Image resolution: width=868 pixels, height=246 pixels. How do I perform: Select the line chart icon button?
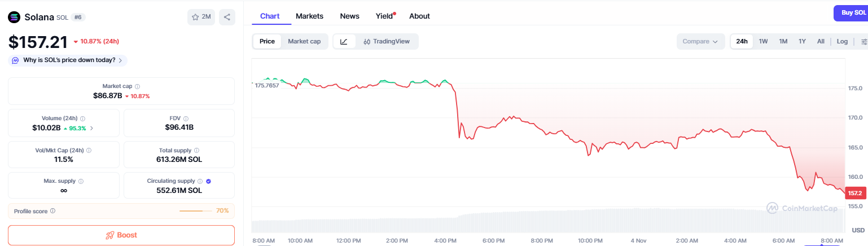[x=344, y=41]
